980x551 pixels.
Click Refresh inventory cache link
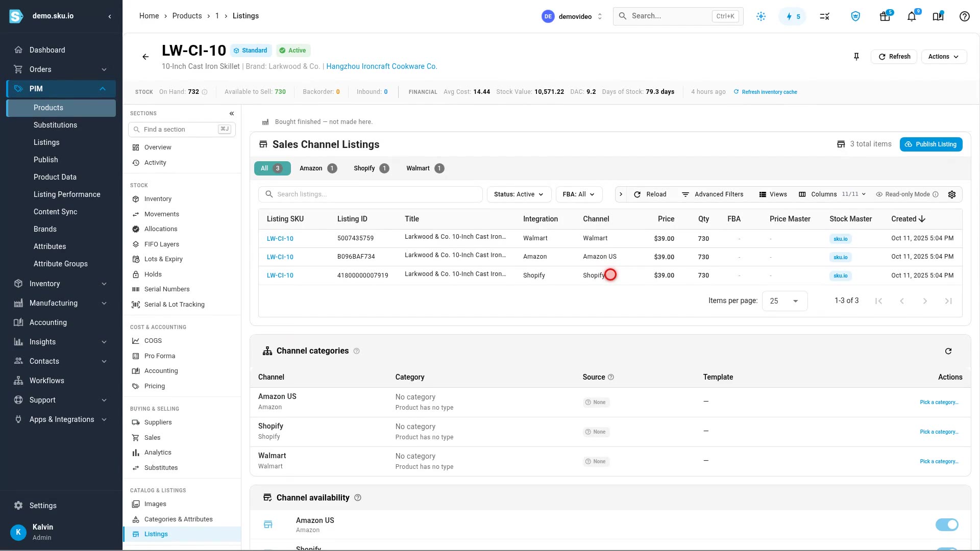coord(765,92)
